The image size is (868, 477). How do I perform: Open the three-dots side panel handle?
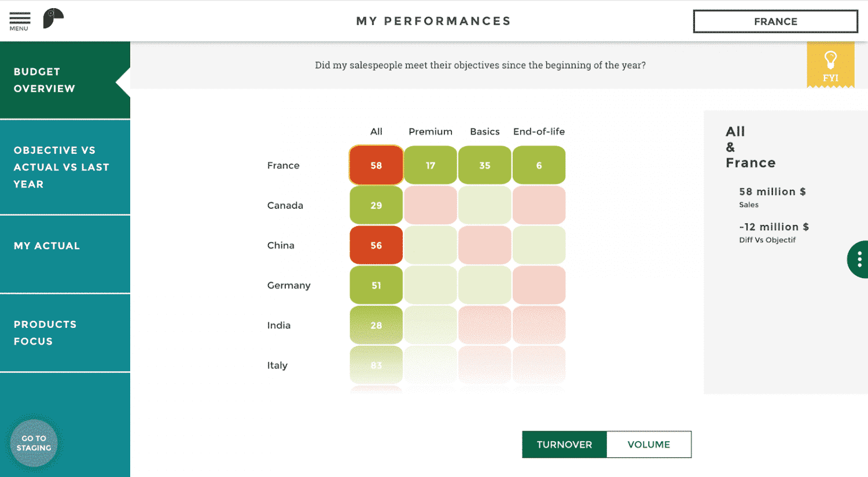point(859,259)
